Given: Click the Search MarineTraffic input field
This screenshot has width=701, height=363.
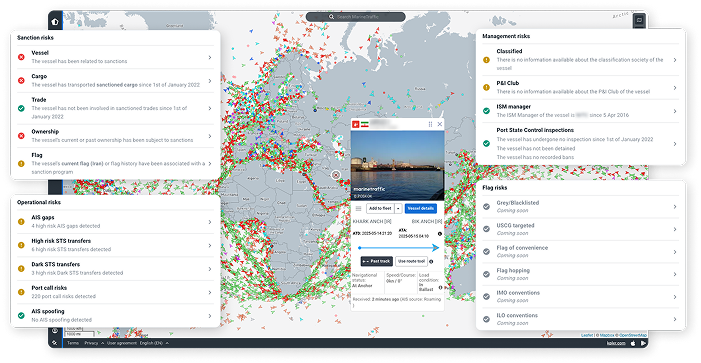Looking at the screenshot, I should point(356,17).
